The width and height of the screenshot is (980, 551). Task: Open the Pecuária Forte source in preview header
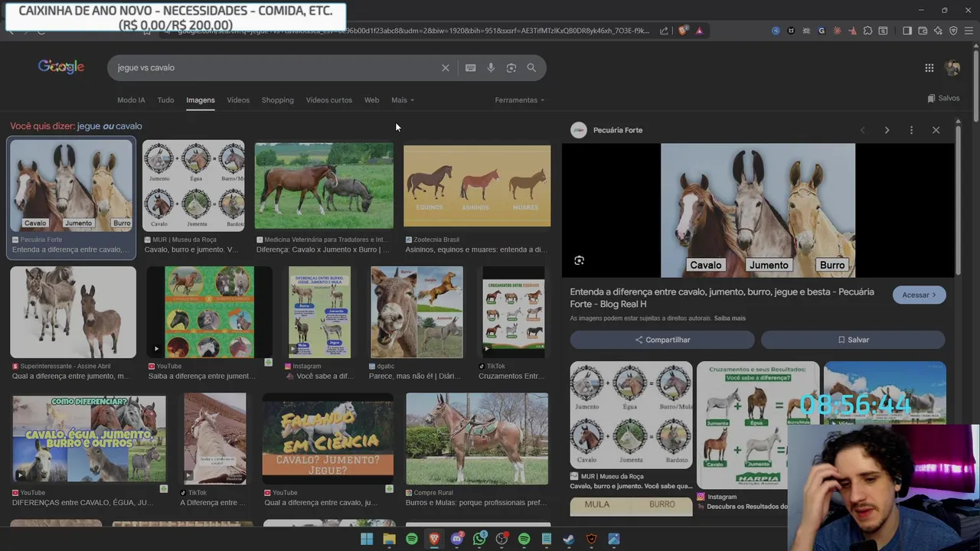608,130
